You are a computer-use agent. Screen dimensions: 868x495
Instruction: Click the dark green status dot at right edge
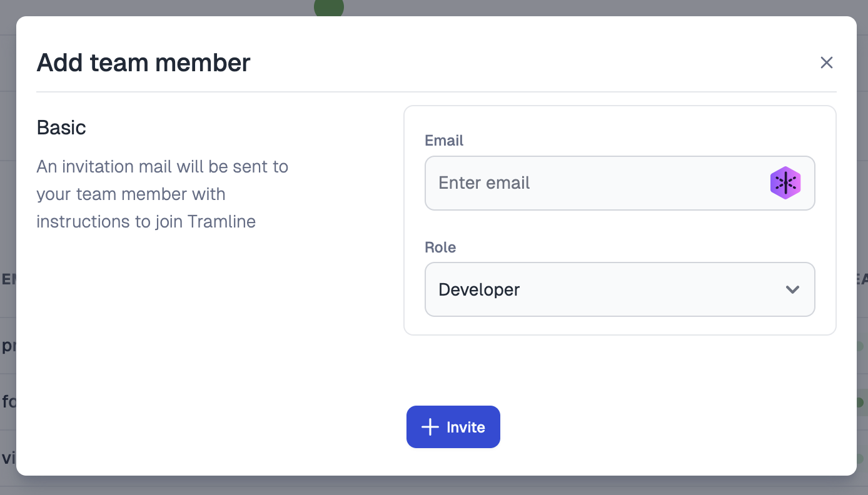point(860,402)
